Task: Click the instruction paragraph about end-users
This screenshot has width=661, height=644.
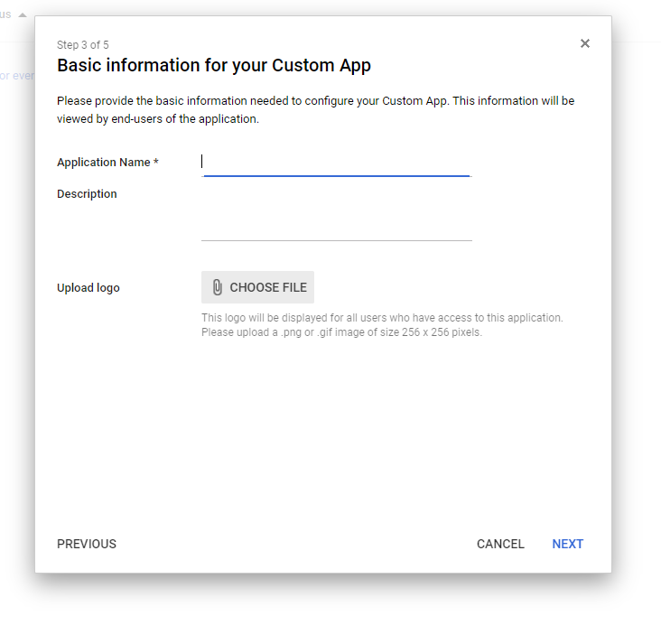Action: 315,110
